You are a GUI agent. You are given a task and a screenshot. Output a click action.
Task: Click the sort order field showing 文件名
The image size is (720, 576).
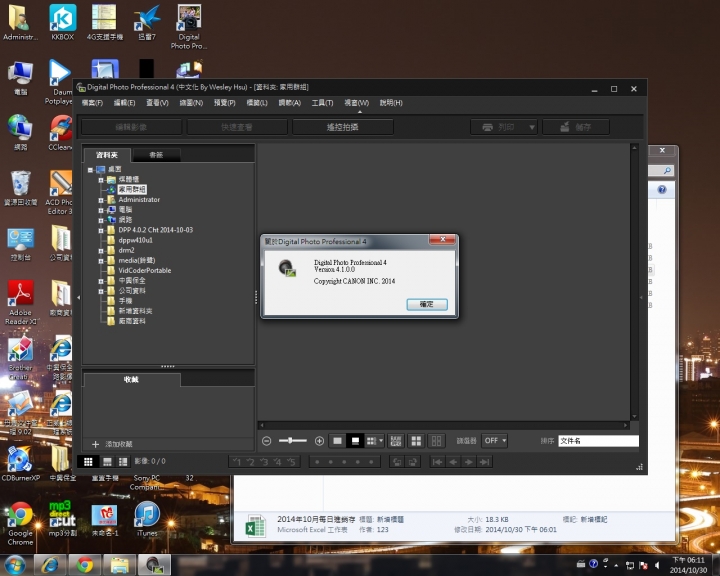(598, 441)
